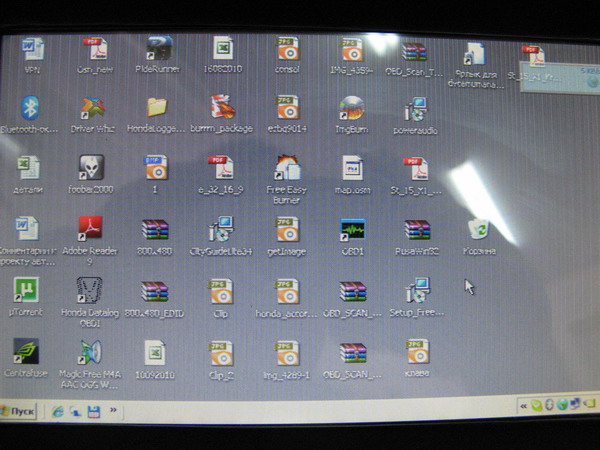Screen dimensions: 600x450
Task: Open the Пуск start menu
Action: (x=18, y=412)
